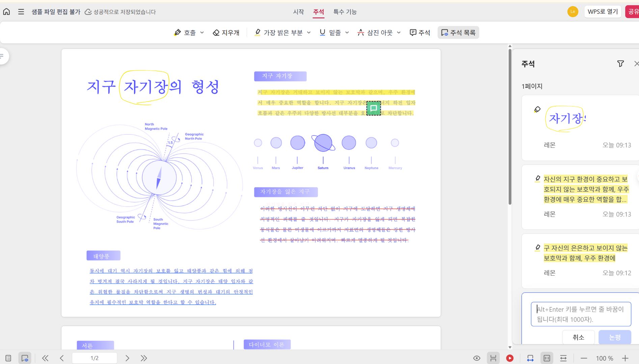Image resolution: width=639 pixels, height=364 pixels.
Task: Select the 삼진 아웃 strikethrough tool
Action: coord(375,32)
